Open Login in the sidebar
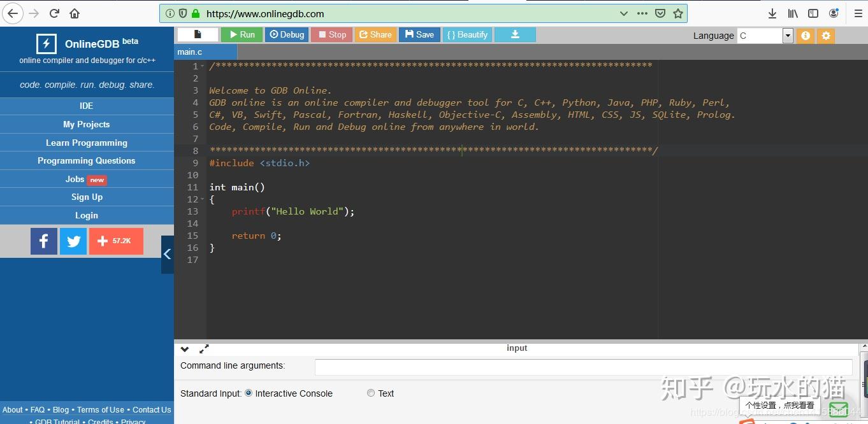This screenshot has height=424, width=868. tap(87, 215)
